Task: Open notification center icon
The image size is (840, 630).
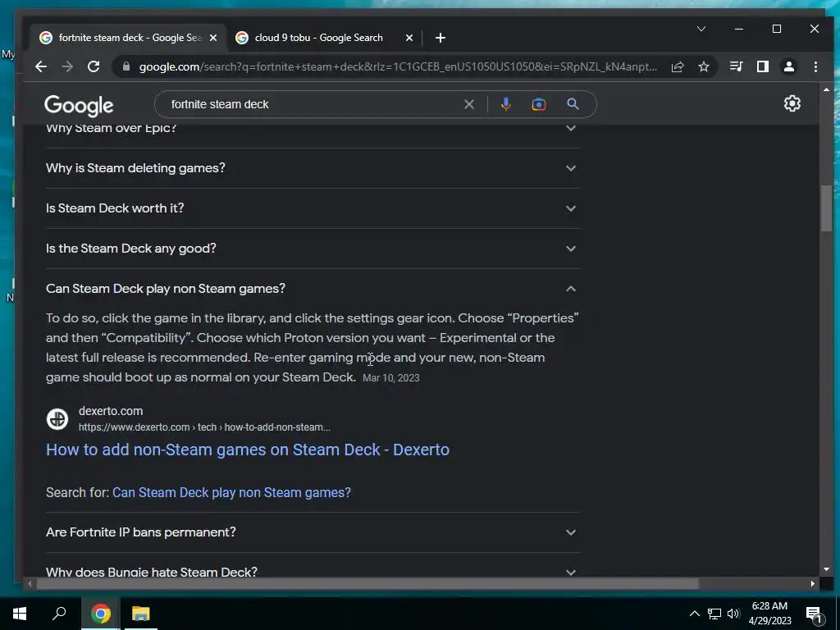Action: (815, 614)
